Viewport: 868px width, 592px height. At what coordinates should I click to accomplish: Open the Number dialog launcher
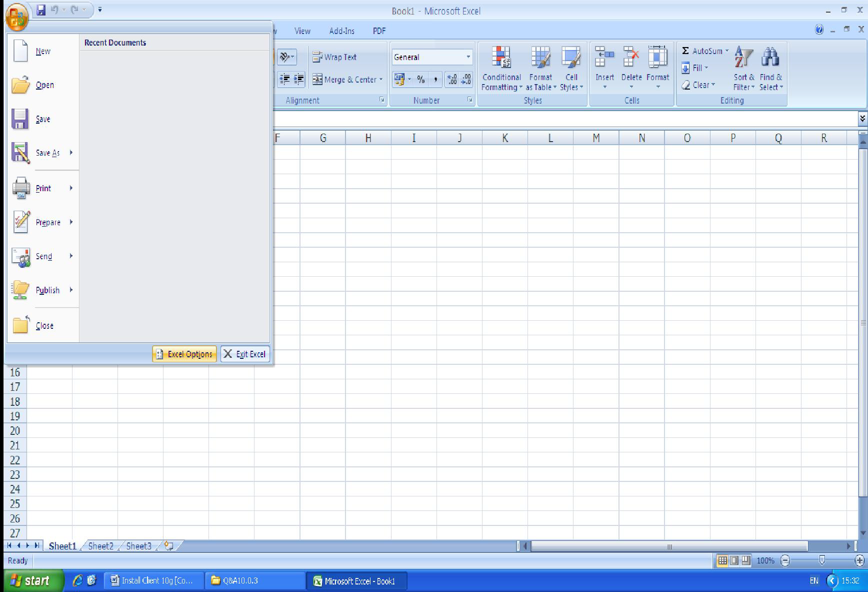click(x=470, y=100)
